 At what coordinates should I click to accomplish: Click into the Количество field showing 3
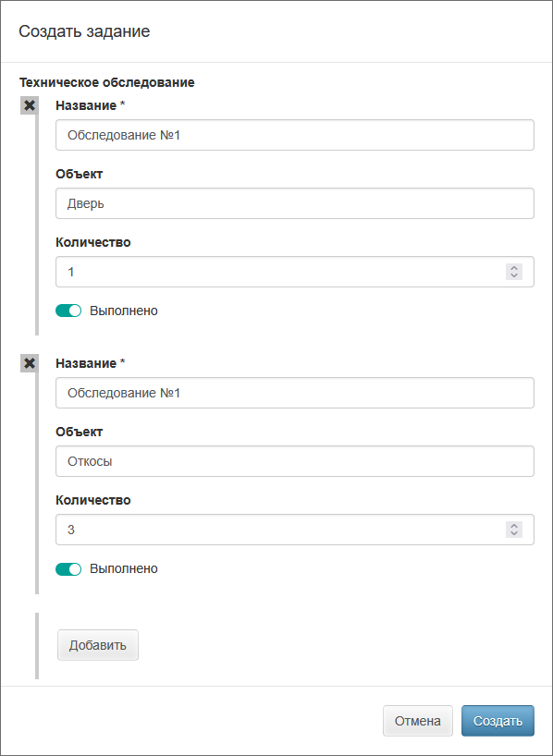[280, 530]
